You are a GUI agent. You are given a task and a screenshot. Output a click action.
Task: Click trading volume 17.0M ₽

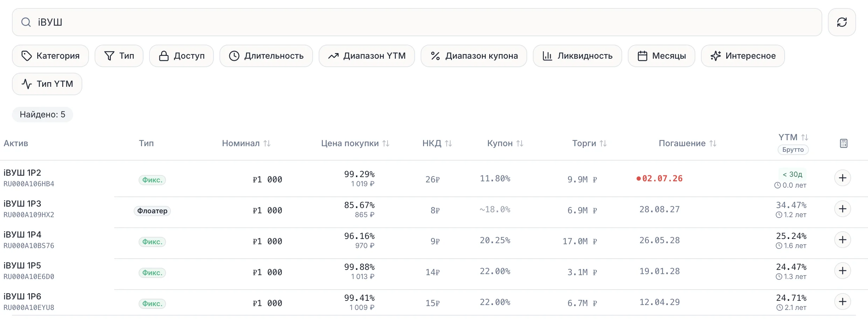[x=580, y=241]
